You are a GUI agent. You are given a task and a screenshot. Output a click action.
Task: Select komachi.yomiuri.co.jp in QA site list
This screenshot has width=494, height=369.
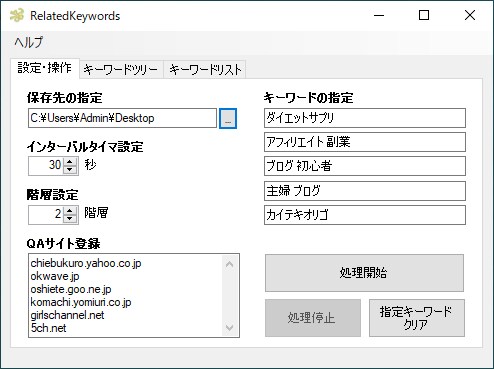pyautogui.click(x=81, y=302)
